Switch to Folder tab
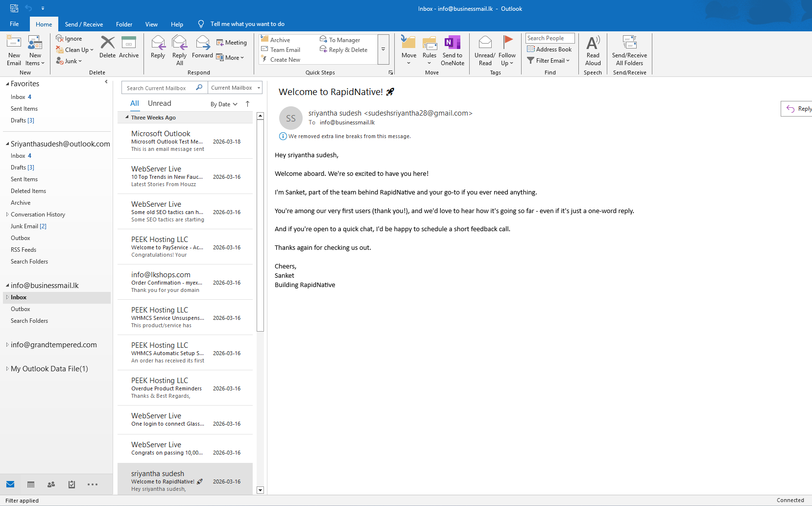Viewport: 812px width, 506px height. coord(124,24)
